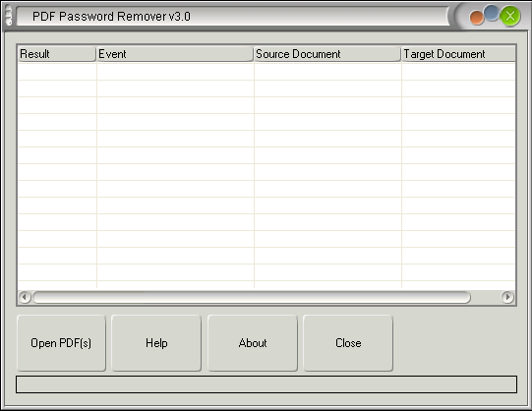The height and width of the screenshot is (411, 532).
Task: Click the status progress bar at bottom
Action: click(x=266, y=384)
